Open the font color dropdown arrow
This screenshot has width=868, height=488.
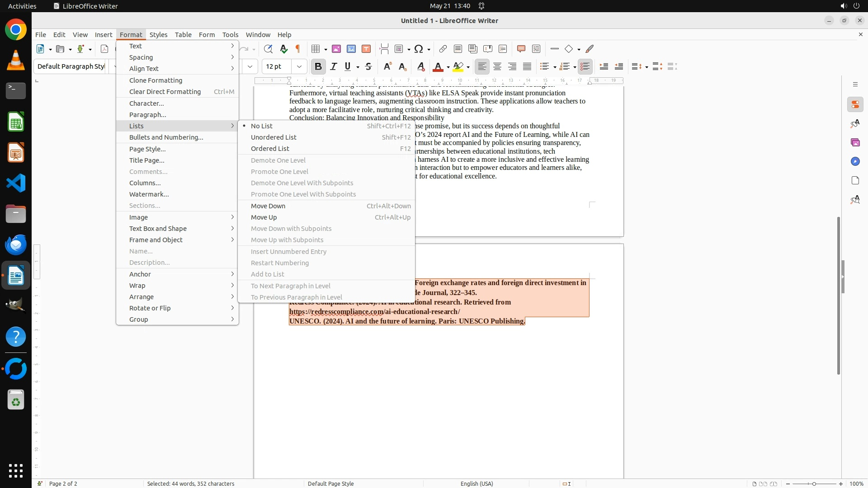click(x=448, y=67)
